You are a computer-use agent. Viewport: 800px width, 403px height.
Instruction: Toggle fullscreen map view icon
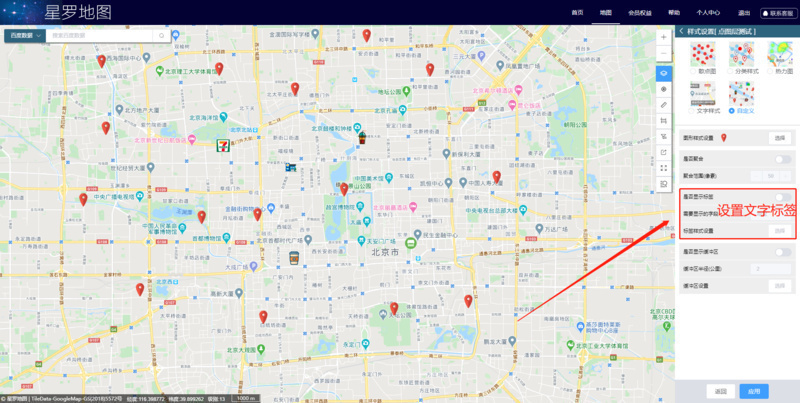point(664,168)
